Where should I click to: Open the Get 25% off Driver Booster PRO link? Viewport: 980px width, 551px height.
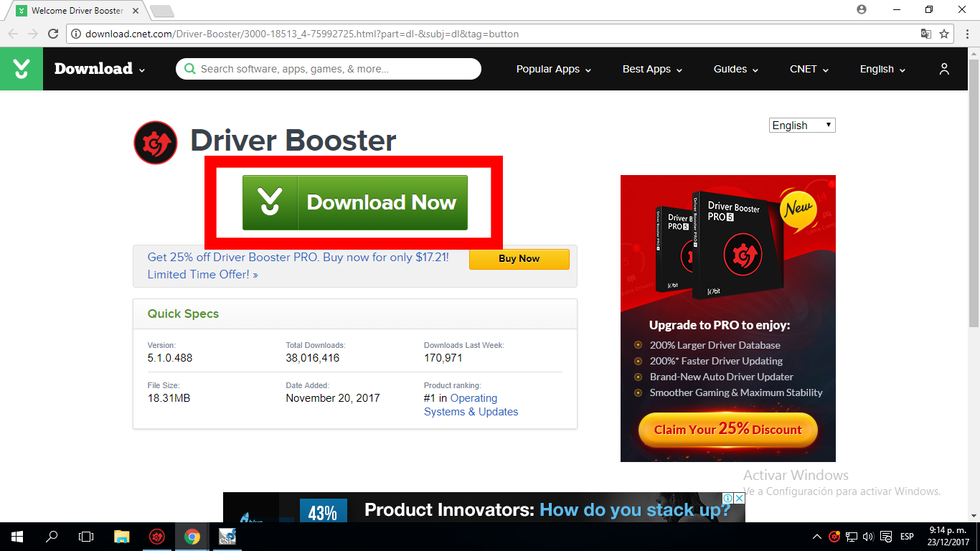click(298, 265)
